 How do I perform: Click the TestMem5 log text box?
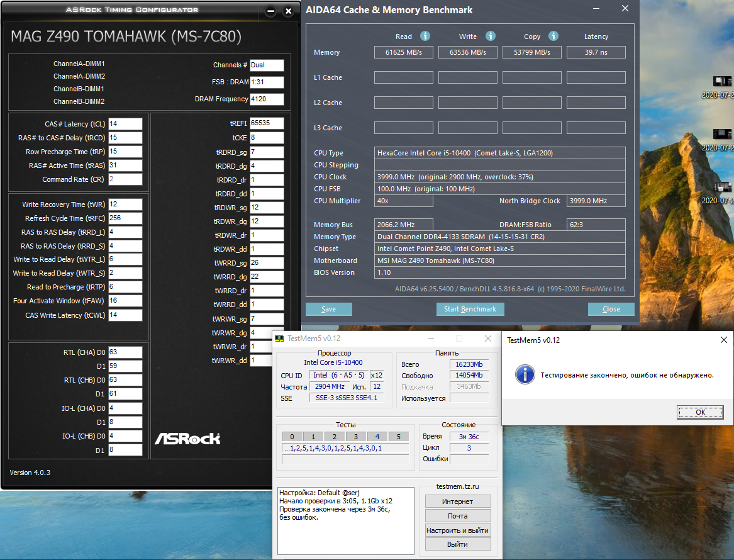tap(345, 520)
